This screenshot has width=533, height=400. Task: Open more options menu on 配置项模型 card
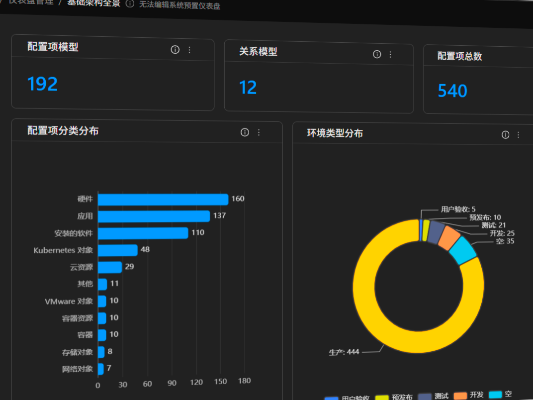(189, 50)
